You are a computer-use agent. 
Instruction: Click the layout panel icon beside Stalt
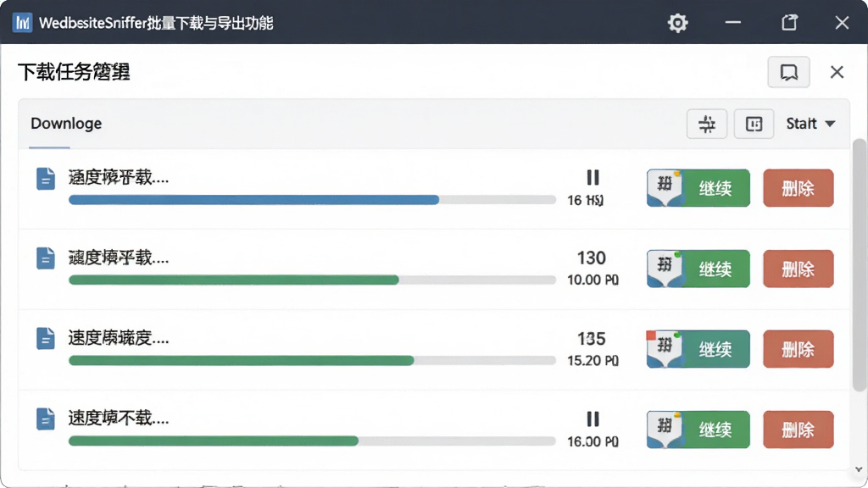coord(754,124)
